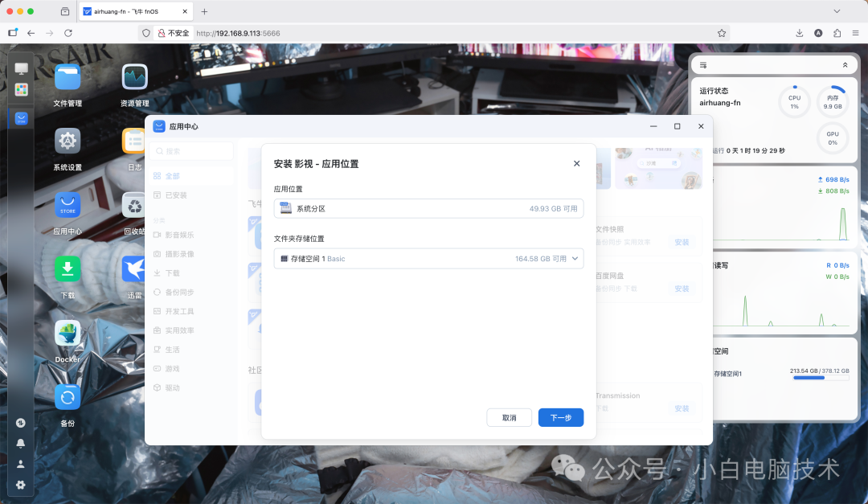868x504 pixels.
Task: Click the browser forward arrow
Action: click(x=49, y=33)
